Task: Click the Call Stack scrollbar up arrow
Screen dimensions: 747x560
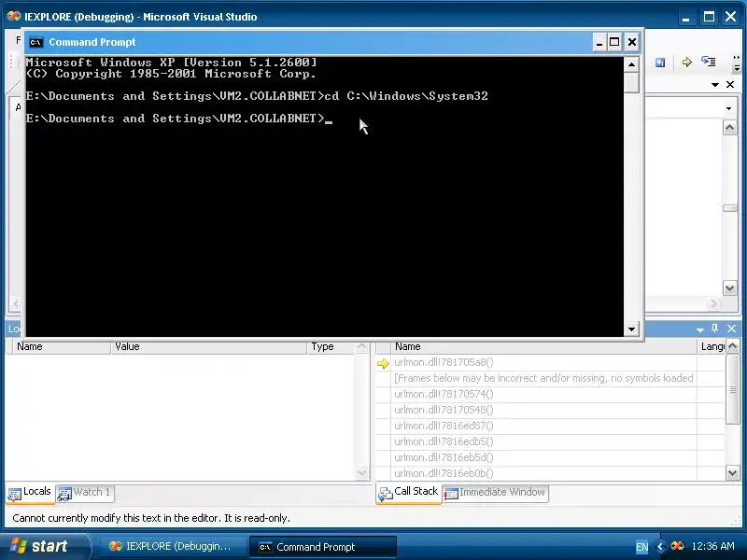Action: click(733, 346)
